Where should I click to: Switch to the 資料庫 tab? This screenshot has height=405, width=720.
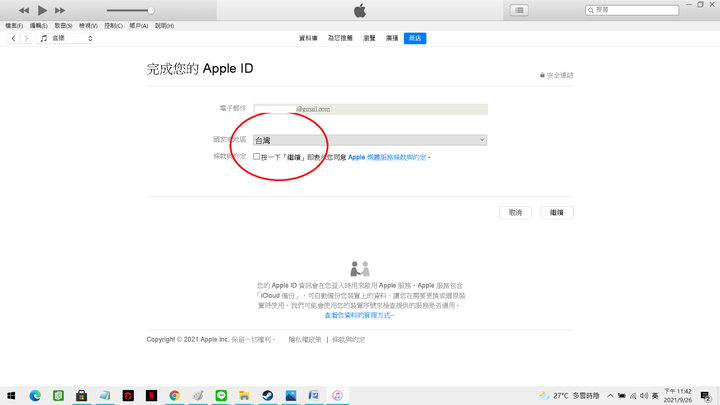tap(308, 39)
